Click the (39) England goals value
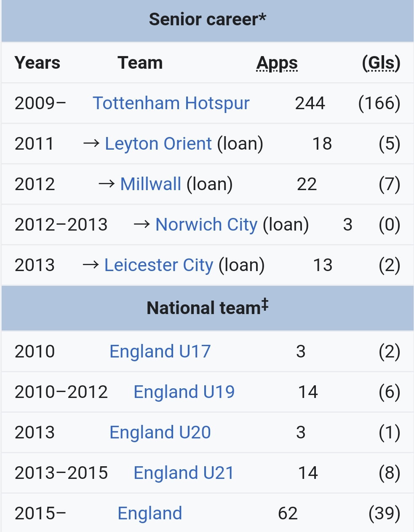Screen dimensions: 414x532 (x=384, y=513)
